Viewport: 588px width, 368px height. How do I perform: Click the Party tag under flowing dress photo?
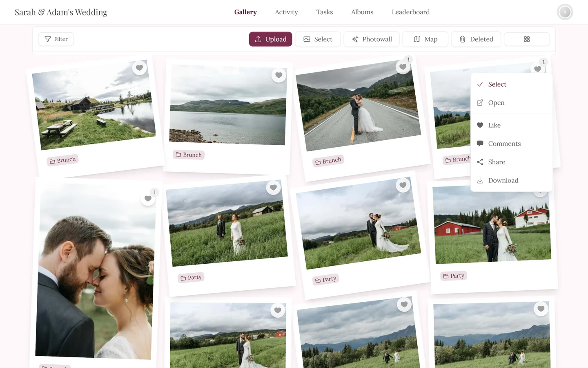coord(326,280)
